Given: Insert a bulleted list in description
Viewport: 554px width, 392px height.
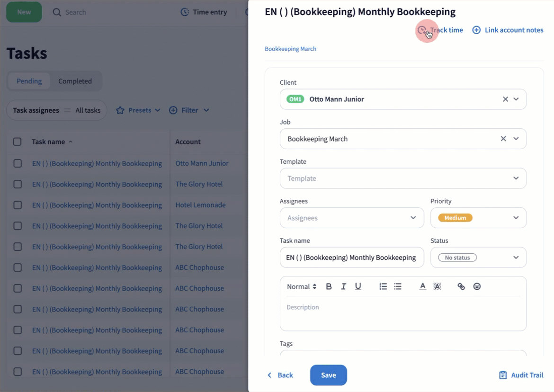Looking at the screenshot, I should tap(398, 286).
